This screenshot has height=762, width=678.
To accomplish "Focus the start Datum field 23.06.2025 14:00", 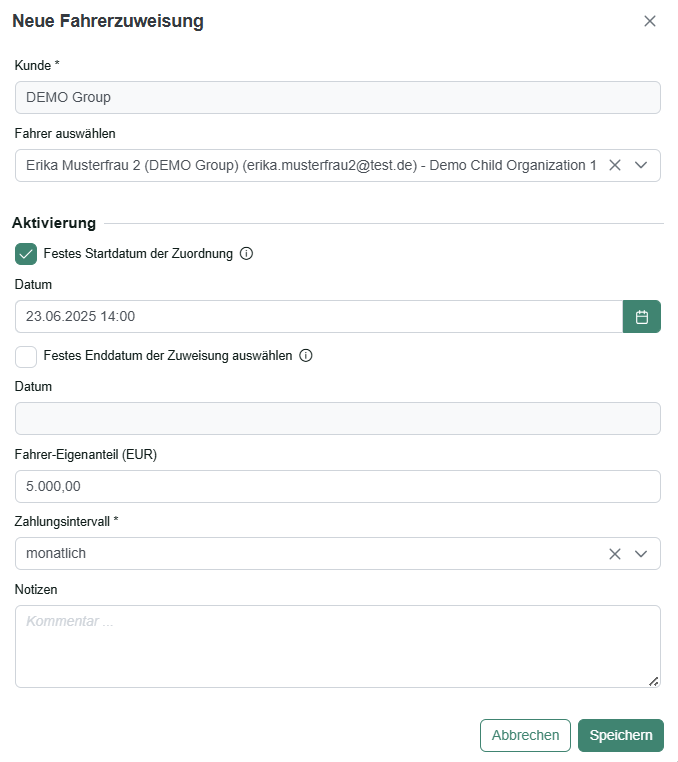I will pos(319,317).
